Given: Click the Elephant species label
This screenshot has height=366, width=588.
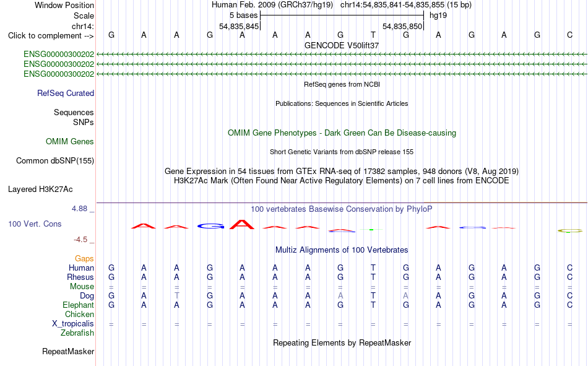Looking at the screenshot, I should click(x=78, y=305).
